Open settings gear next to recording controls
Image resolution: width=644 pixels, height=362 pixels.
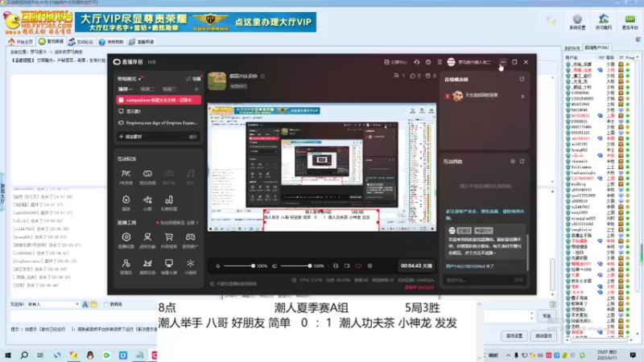pos(369,266)
